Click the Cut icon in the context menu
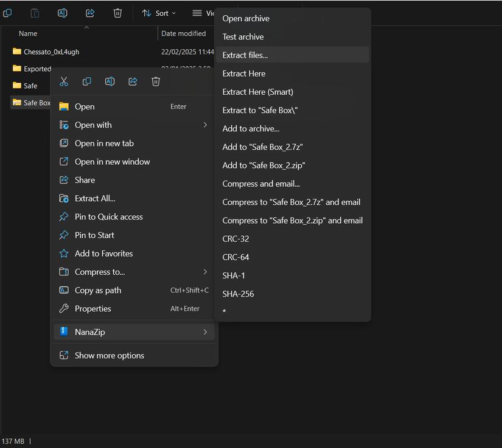The width and height of the screenshot is (502, 448). (63, 81)
